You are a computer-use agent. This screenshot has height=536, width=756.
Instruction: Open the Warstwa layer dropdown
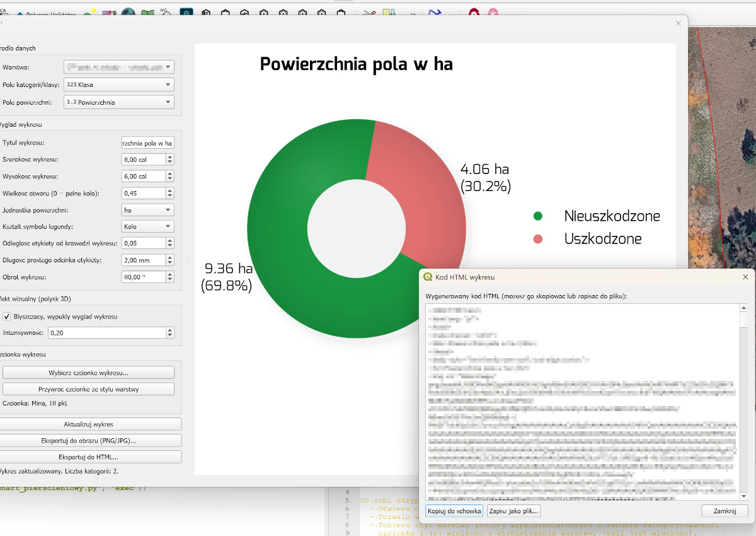click(x=119, y=67)
